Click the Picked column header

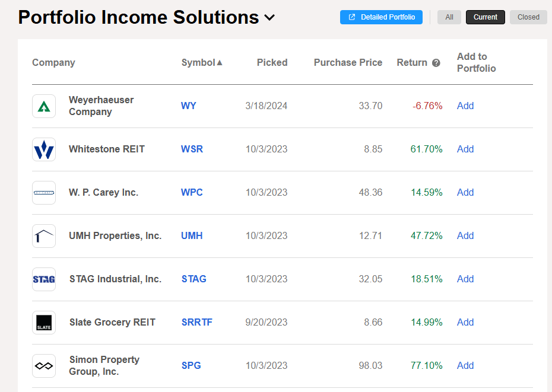pyautogui.click(x=272, y=63)
